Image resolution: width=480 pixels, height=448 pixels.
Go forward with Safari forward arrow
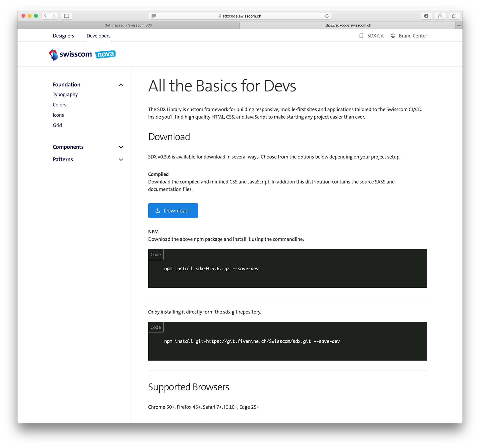(x=54, y=16)
